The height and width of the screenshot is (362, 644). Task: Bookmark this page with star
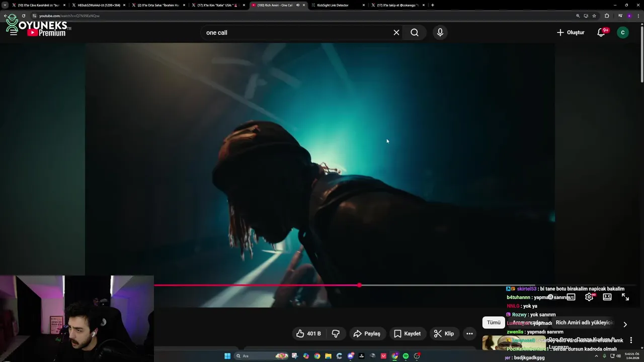pos(594,16)
